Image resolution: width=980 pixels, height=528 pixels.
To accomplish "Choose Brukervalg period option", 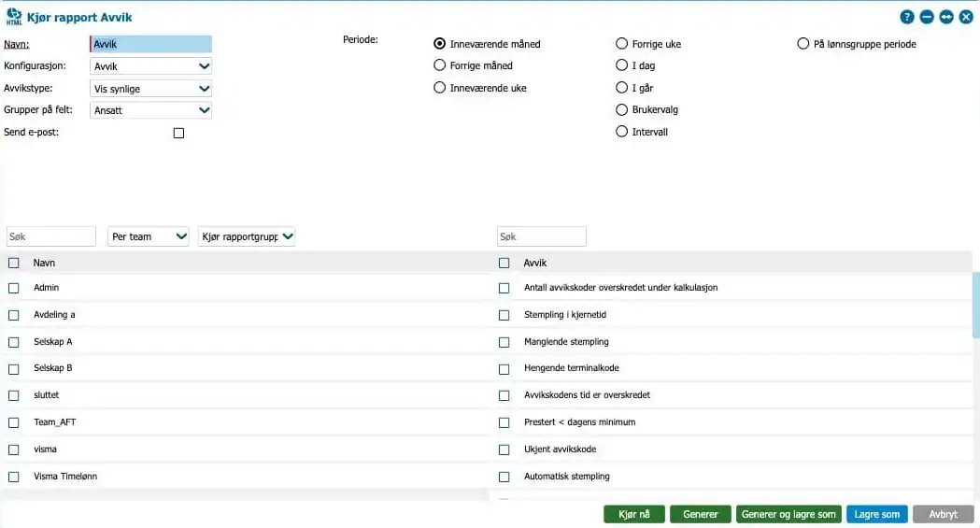I will click(x=621, y=109).
